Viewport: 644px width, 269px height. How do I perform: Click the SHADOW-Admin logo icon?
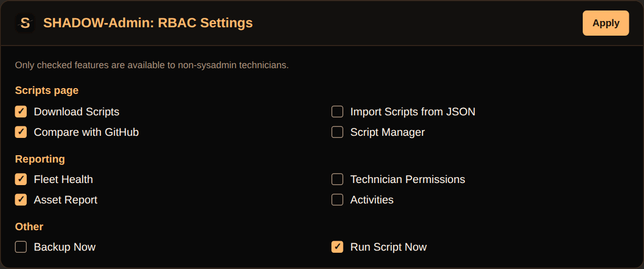point(25,23)
